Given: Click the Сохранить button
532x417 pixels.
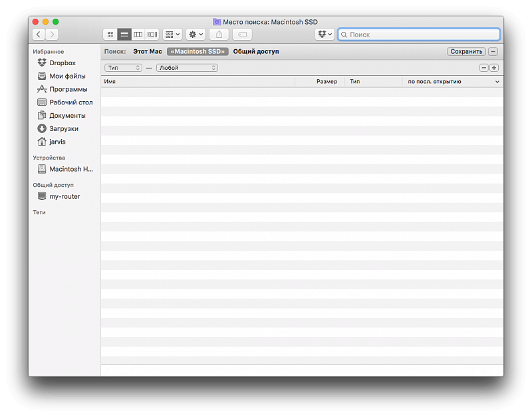Looking at the screenshot, I should [466, 51].
